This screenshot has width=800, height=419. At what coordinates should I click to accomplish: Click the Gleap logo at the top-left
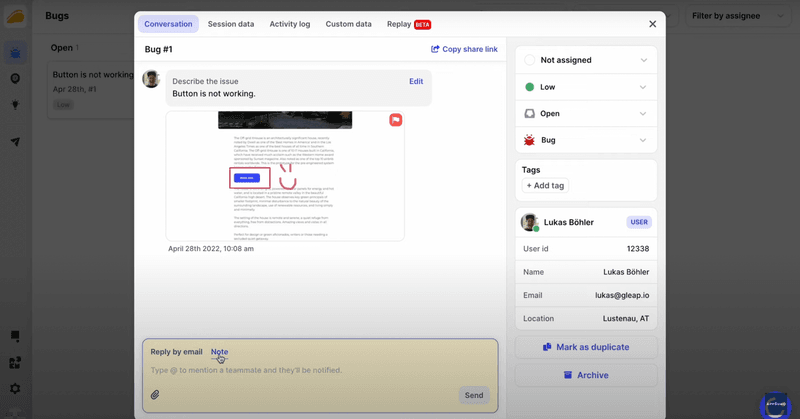pyautogui.click(x=15, y=16)
